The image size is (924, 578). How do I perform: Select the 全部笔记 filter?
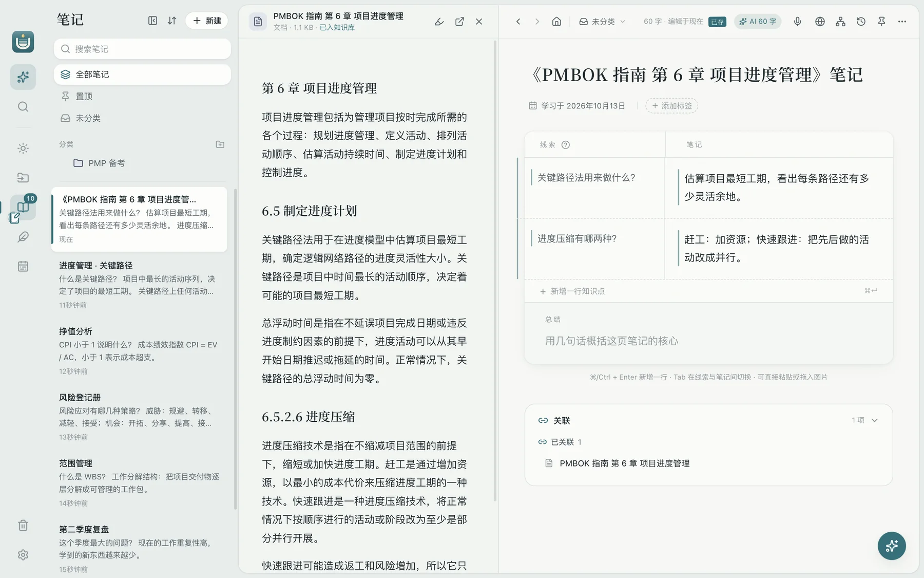click(142, 74)
